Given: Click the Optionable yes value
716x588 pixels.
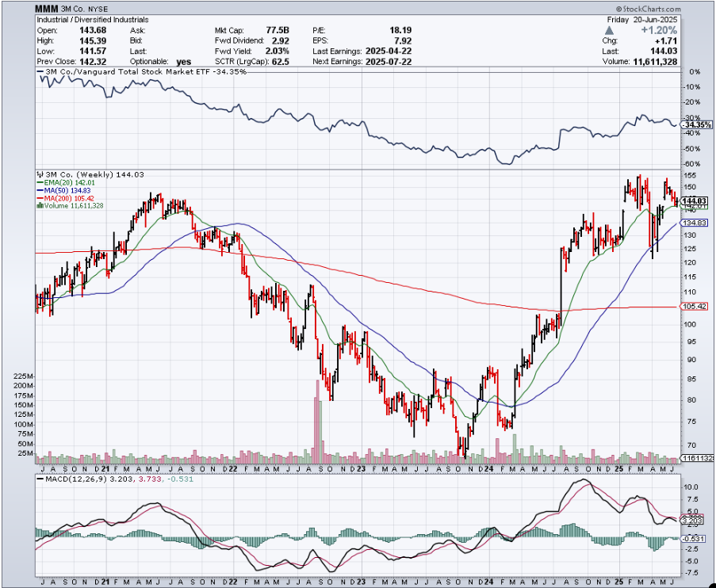Looking at the screenshot, I should coord(184,62).
